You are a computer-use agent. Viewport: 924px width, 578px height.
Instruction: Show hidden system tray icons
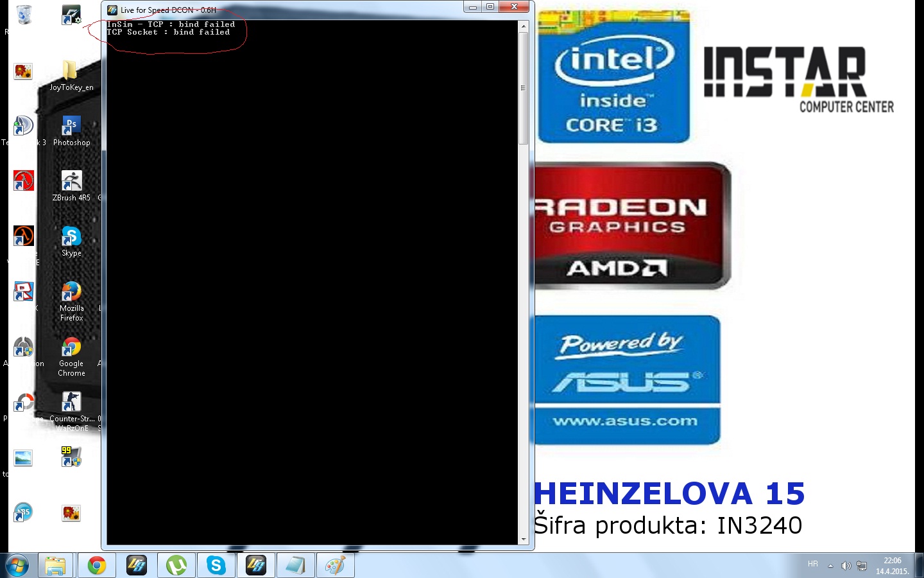[x=830, y=566]
